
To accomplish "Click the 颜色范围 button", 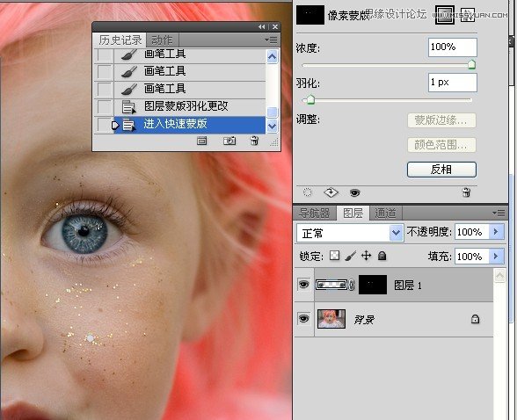I will click(x=441, y=145).
